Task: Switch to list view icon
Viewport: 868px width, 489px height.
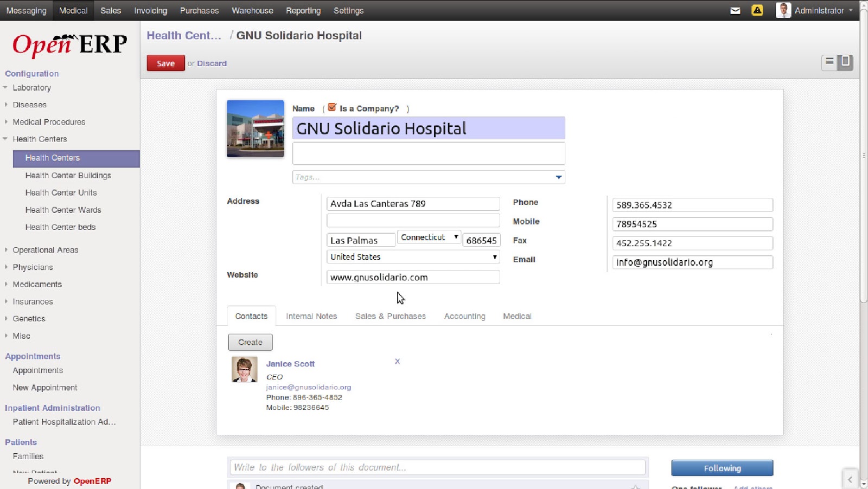Action: (829, 62)
